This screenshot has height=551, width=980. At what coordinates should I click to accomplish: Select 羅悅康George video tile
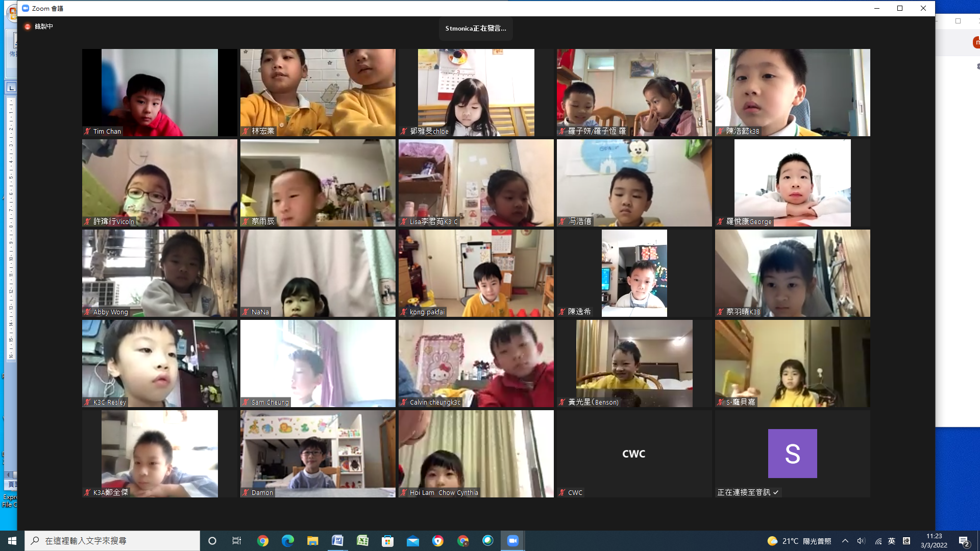(793, 183)
